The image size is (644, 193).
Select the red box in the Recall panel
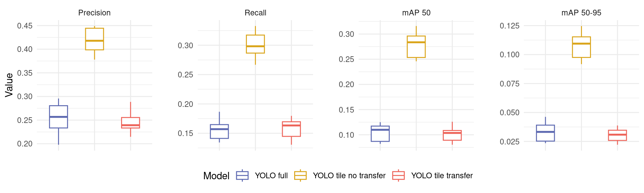pos(291,129)
